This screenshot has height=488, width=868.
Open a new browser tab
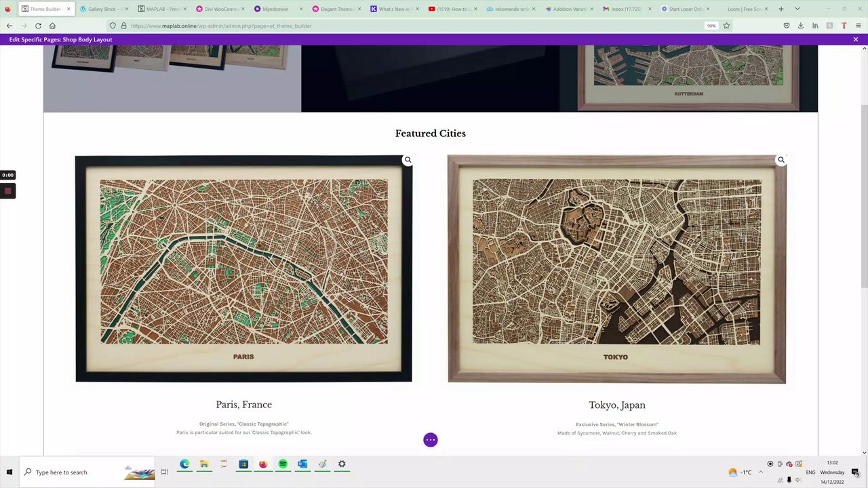[x=781, y=9]
